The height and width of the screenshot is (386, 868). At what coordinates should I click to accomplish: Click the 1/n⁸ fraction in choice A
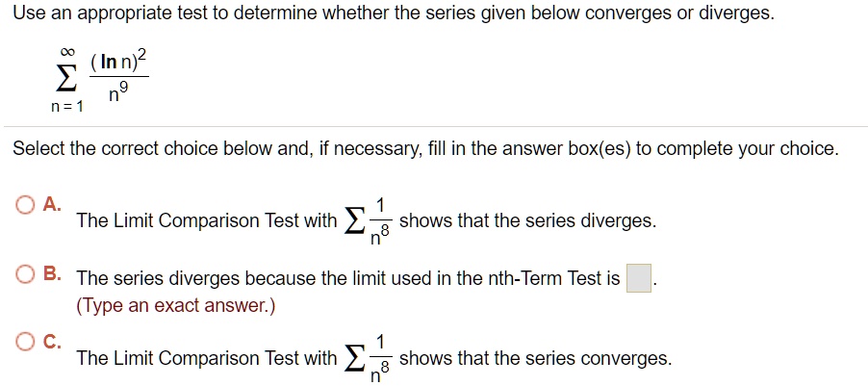tap(380, 221)
